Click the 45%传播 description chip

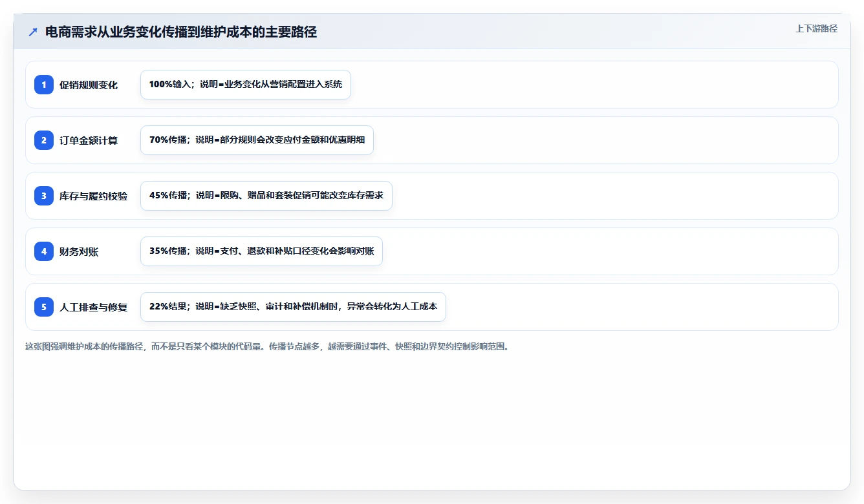point(266,196)
